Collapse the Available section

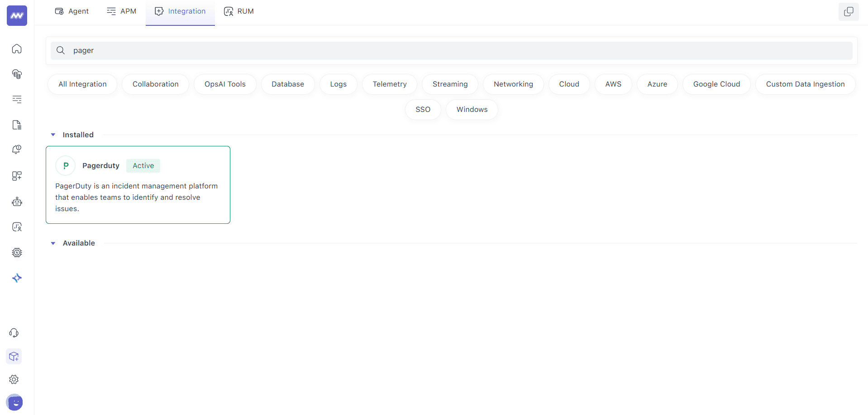coord(52,243)
